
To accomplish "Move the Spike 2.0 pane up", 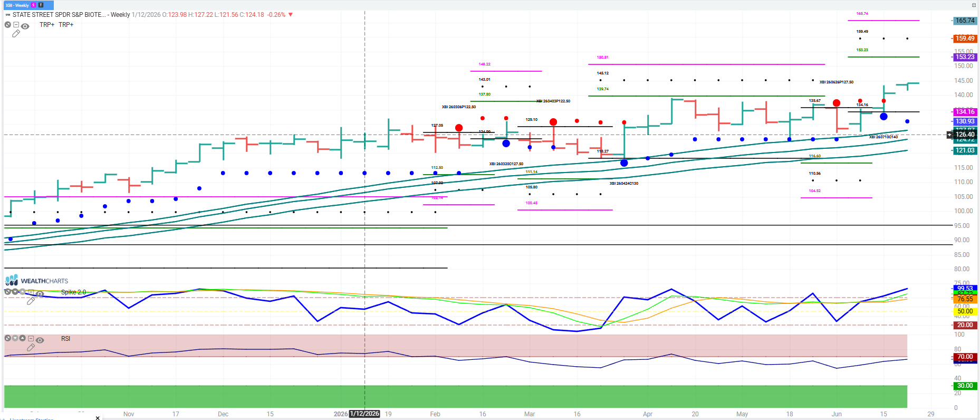I will point(23,292).
